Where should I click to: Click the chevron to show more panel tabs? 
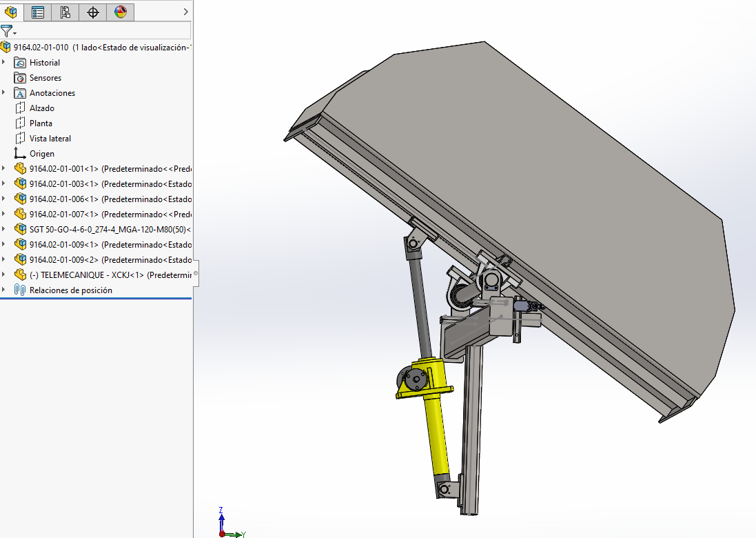coord(185,12)
